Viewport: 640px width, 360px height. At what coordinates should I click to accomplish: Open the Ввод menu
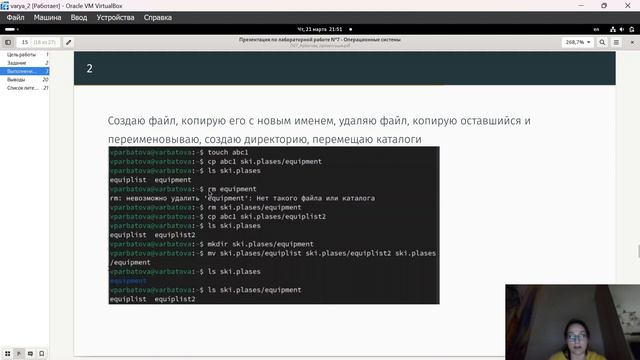click(x=79, y=18)
